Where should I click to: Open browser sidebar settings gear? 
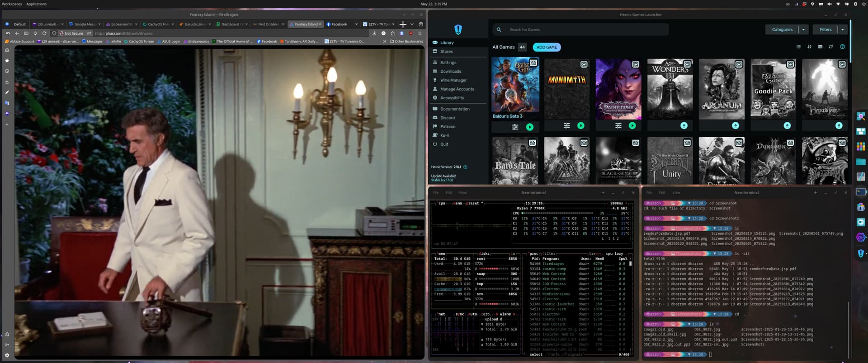(7, 355)
